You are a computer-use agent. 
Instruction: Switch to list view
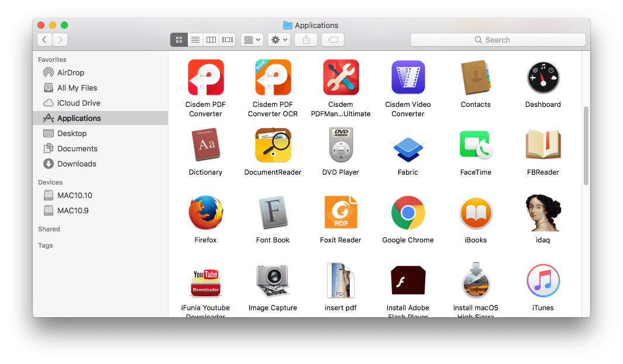coord(195,40)
